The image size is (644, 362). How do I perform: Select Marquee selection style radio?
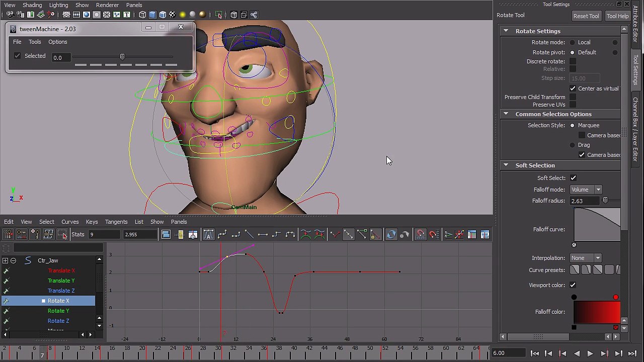click(x=573, y=125)
